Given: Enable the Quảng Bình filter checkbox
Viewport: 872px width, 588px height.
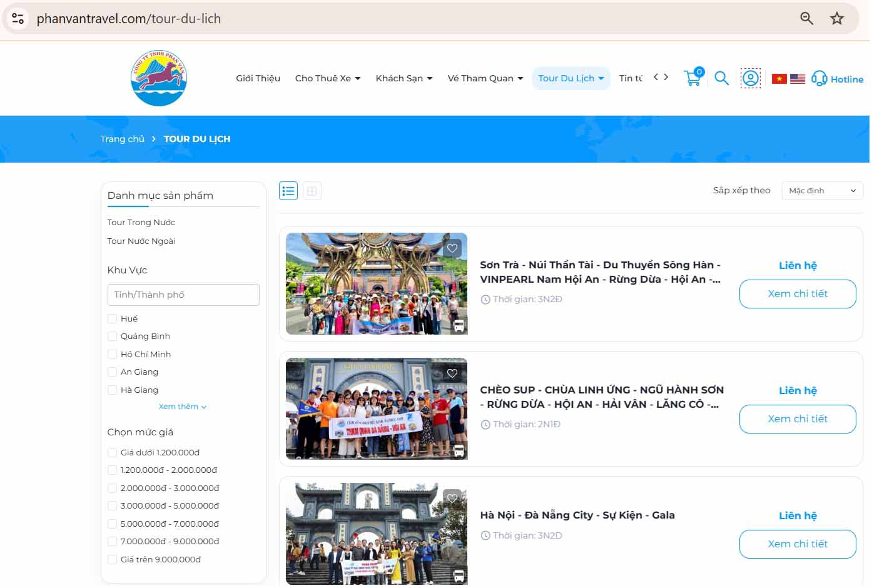Looking at the screenshot, I should coord(113,337).
